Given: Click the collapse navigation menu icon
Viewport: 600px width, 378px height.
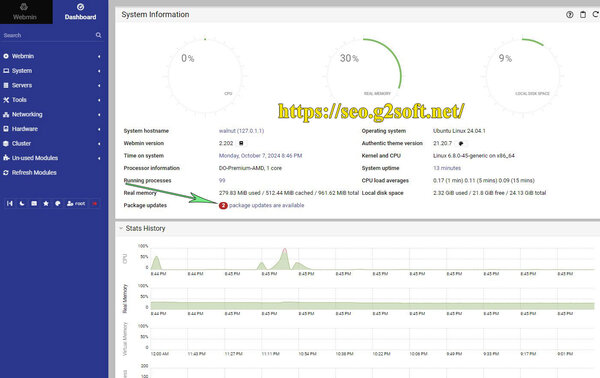Looking at the screenshot, I should coord(10,204).
